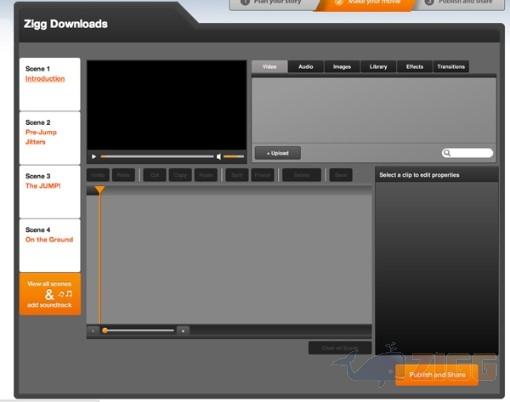
Task: Open the Effects tab
Action: (415, 67)
